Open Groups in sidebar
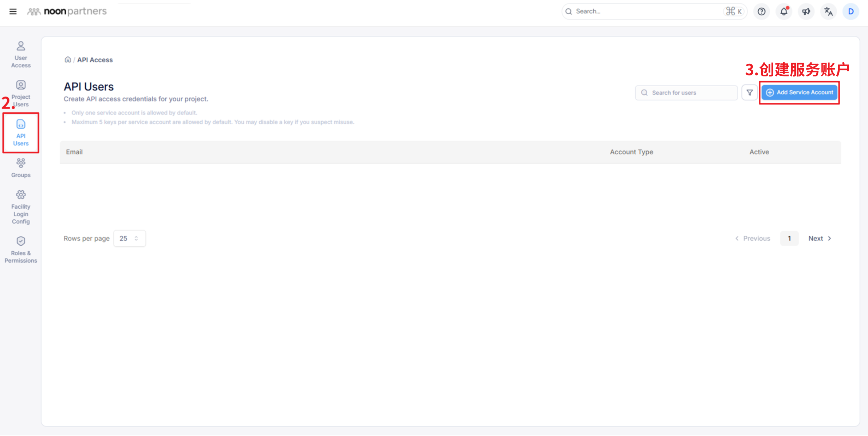868x436 pixels. (21, 168)
